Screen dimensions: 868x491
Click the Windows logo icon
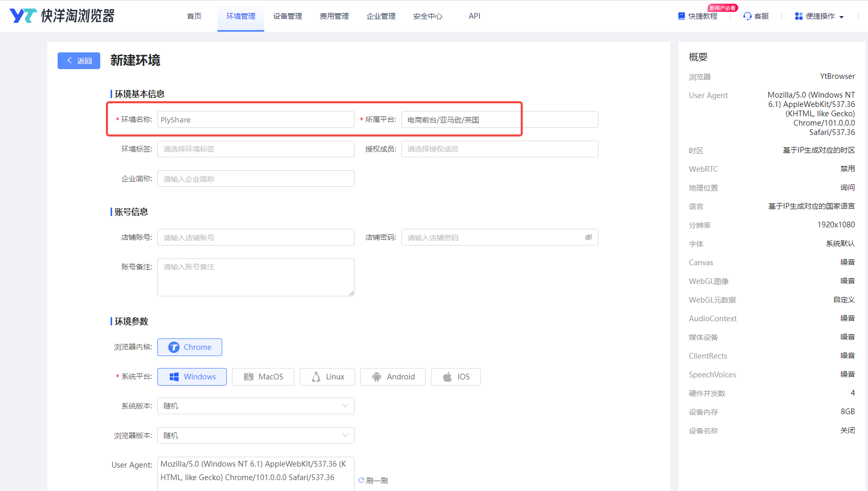pyautogui.click(x=174, y=377)
